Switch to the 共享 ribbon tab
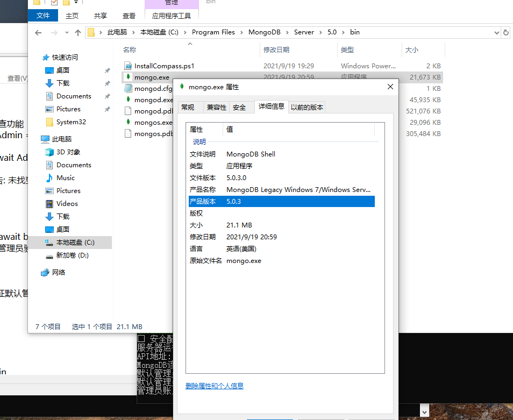Image resolution: width=513 pixels, height=420 pixels. (101, 16)
